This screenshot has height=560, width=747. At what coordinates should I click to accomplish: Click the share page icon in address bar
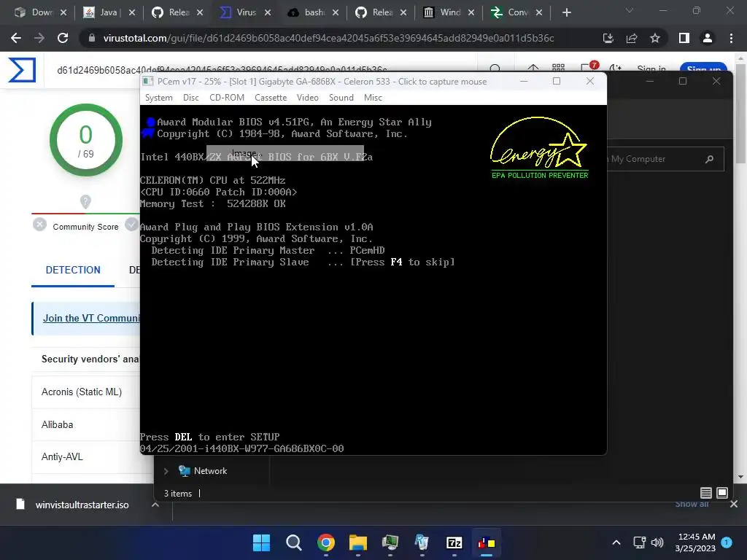tap(632, 38)
